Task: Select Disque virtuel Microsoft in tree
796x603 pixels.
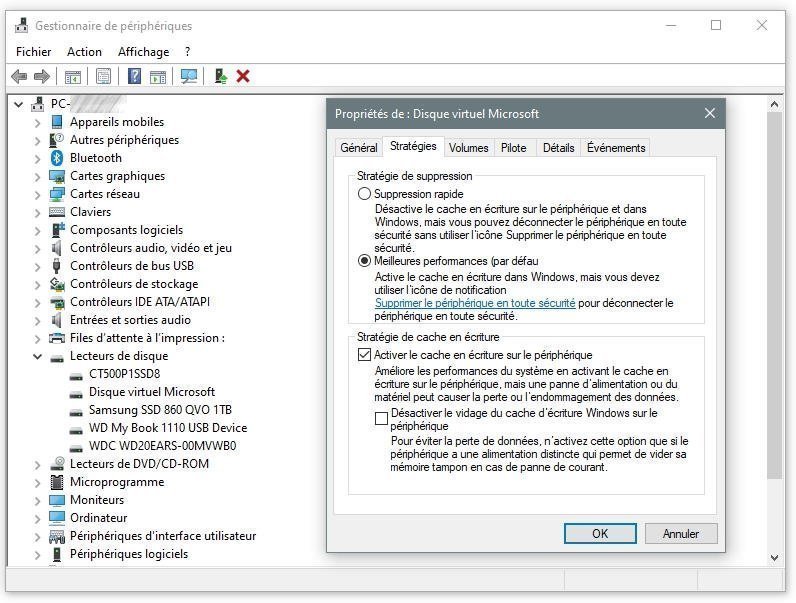Action: pos(152,392)
